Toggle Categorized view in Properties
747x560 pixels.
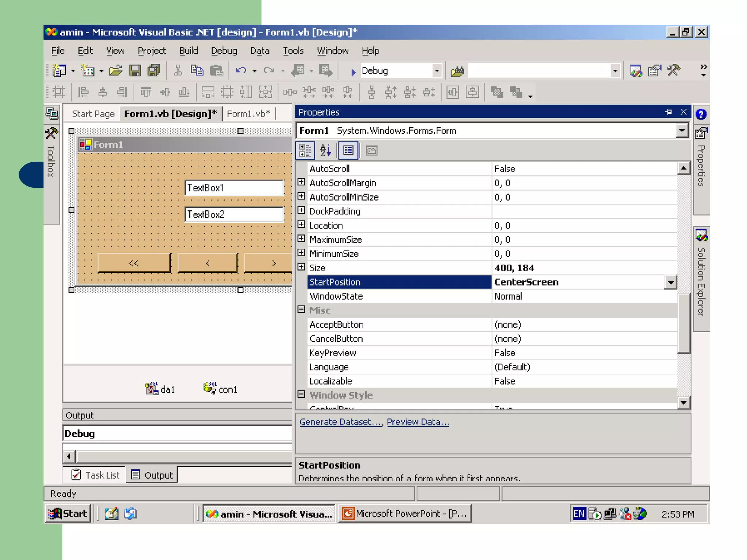tap(305, 151)
